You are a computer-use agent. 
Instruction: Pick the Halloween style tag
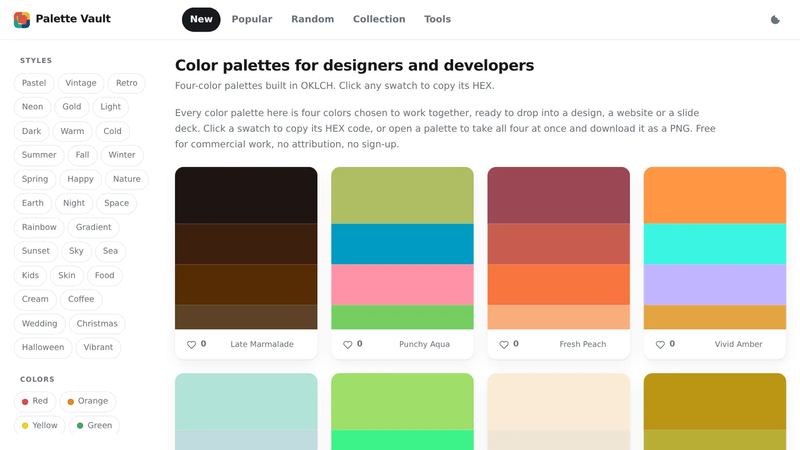click(x=43, y=347)
